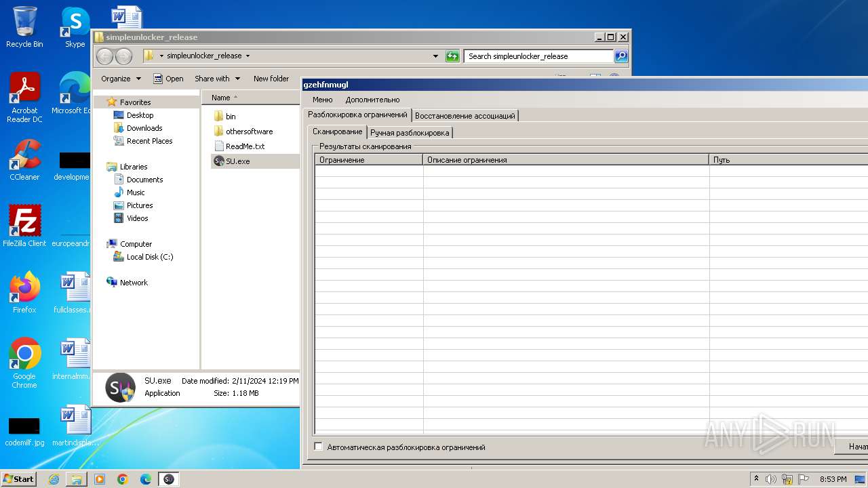Show hidden system tray icons
The image size is (868, 488).
(757, 479)
